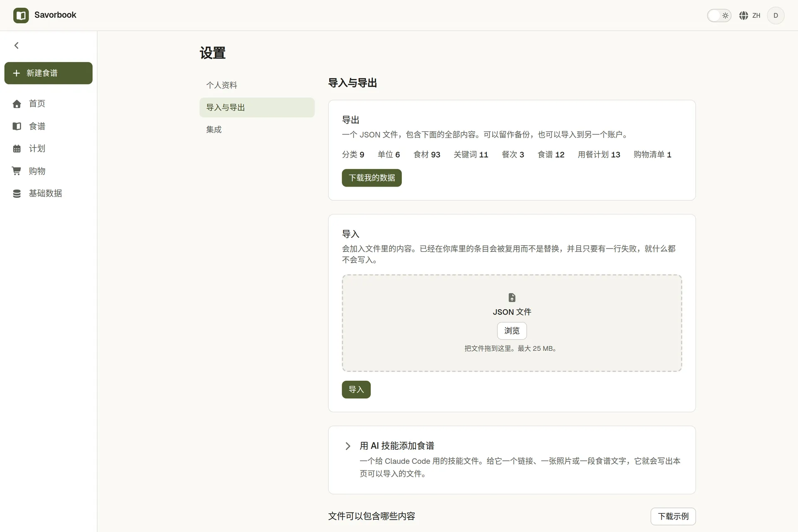Click the 购物清单 1 count
This screenshot has height=532, width=798.
pyautogui.click(x=653, y=155)
